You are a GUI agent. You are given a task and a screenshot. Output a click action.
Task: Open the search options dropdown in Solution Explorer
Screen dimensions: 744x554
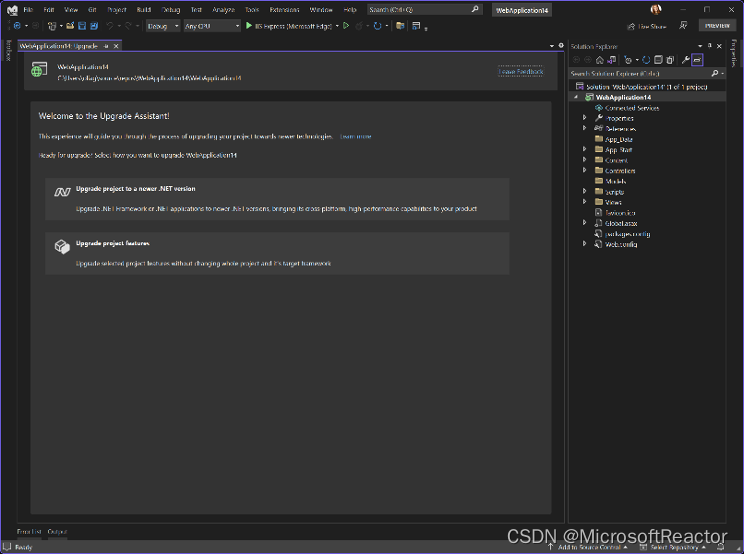click(x=722, y=74)
